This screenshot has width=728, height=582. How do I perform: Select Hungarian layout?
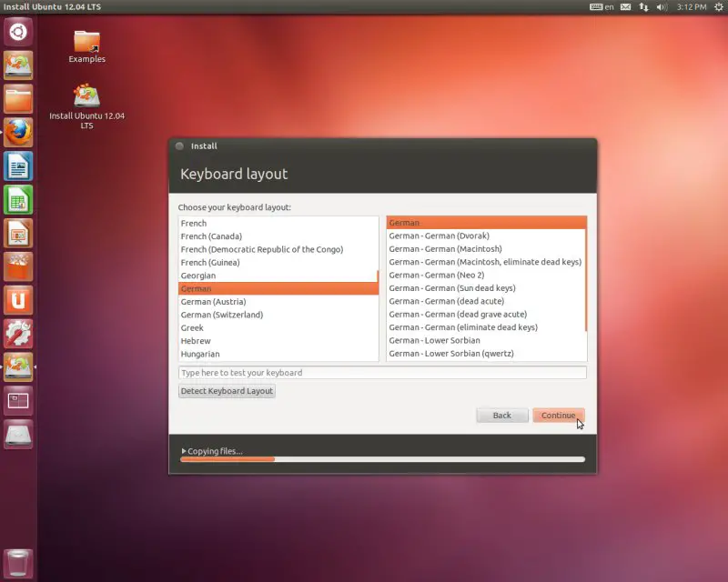278,354
